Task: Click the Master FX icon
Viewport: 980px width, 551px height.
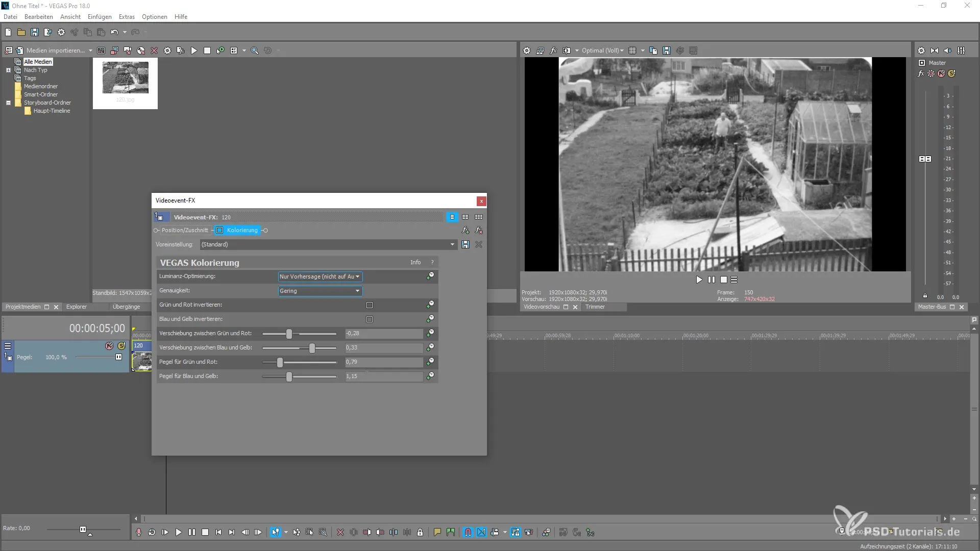Action: [x=921, y=73]
